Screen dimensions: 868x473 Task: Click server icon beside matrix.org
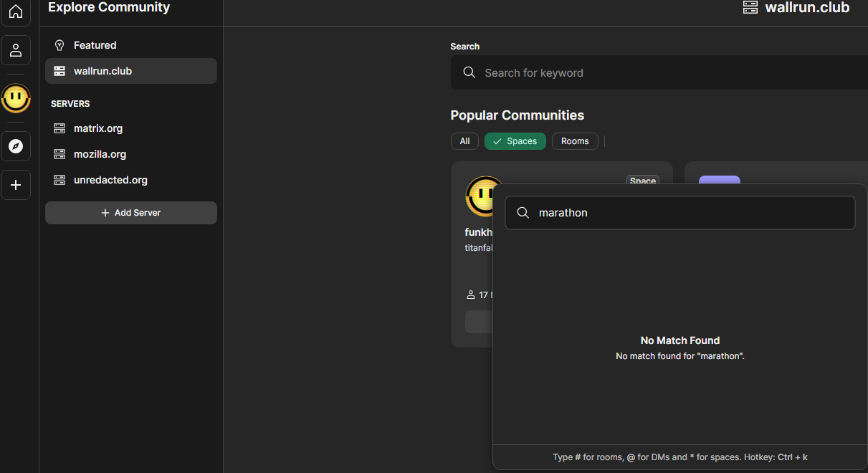click(x=59, y=128)
